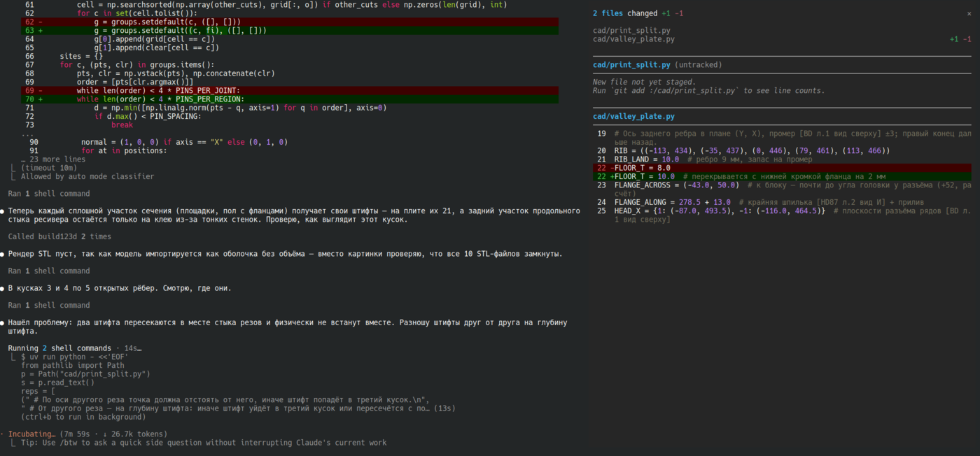This screenshot has width=980, height=456.
Task: Expand the "… 23 more lines" collapsed output
Action: tap(53, 159)
